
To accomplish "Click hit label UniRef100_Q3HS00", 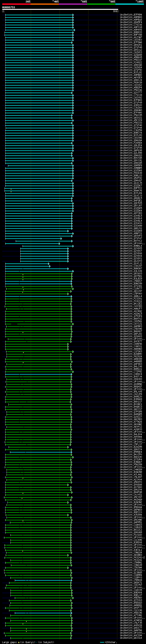I will pyautogui.click(x=131, y=105).
